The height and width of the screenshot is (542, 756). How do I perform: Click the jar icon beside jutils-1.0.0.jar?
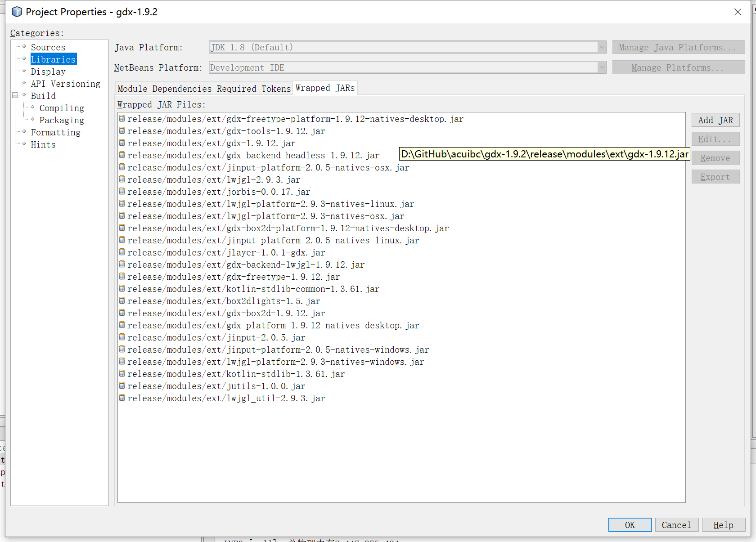click(122, 385)
